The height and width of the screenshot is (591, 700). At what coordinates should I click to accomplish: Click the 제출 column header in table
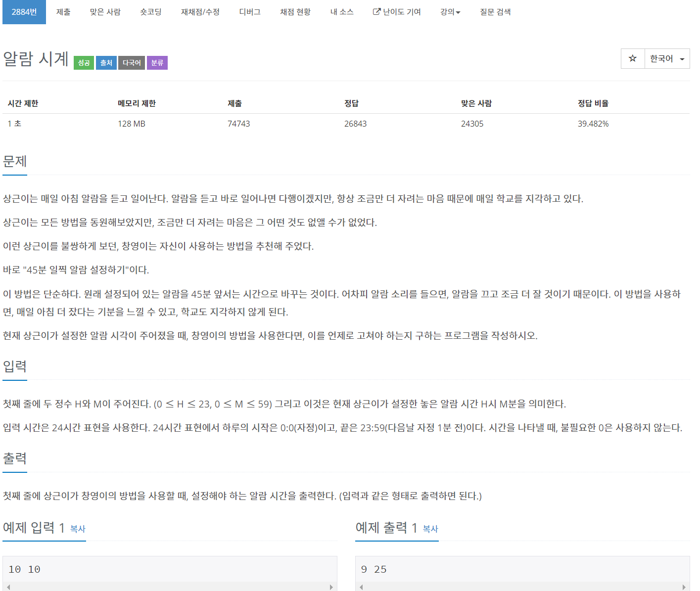tap(234, 103)
